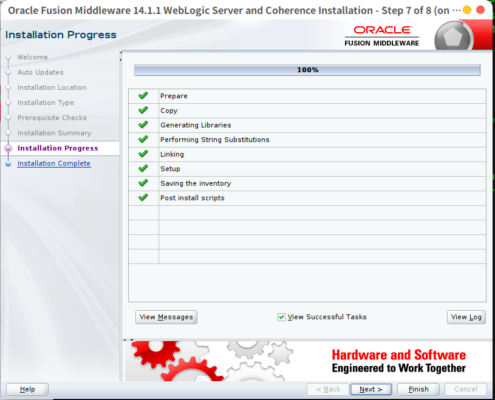Open the View Log button

tap(466, 317)
